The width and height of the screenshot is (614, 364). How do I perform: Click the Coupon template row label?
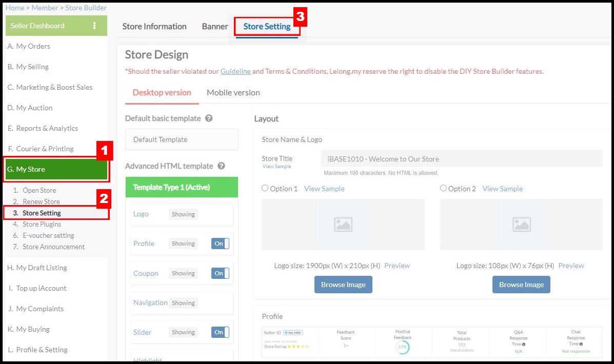pyautogui.click(x=146, y=273)
